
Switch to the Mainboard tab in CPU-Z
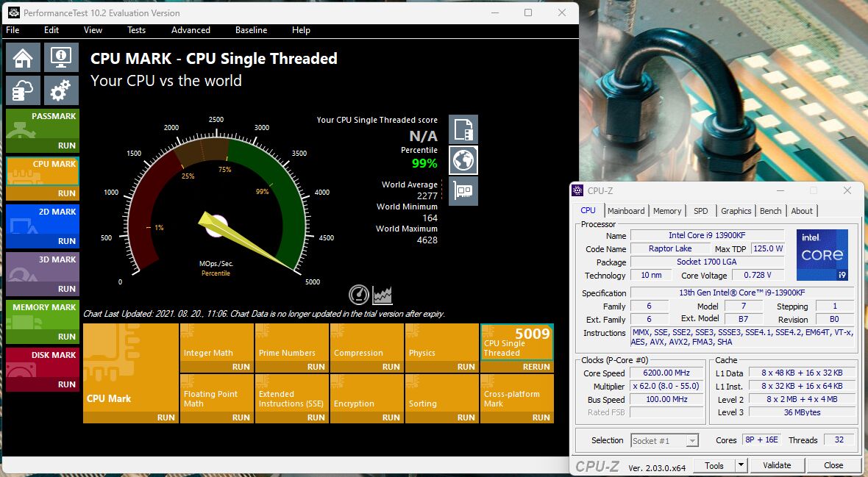[626, 211]
